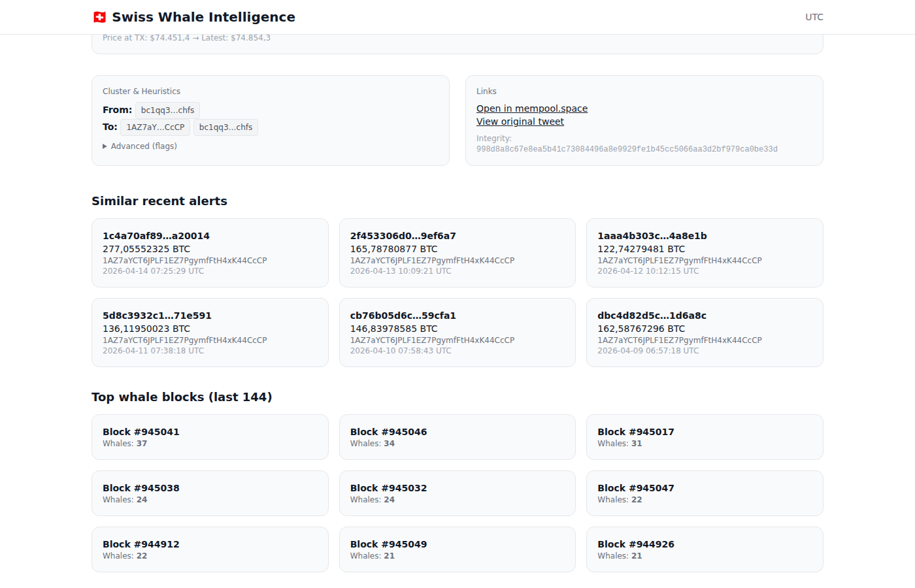Open Block #944912 card
Viewport: 915px width, 588px height.
point(210,549)
